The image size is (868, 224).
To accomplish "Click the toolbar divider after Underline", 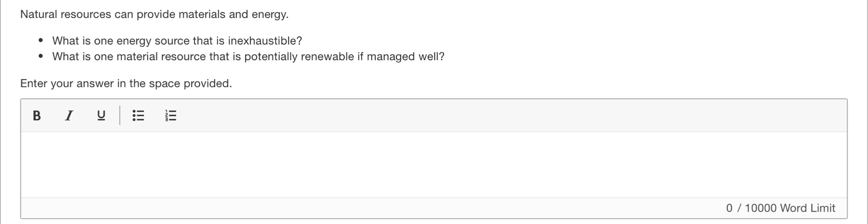I will [120, 115].
